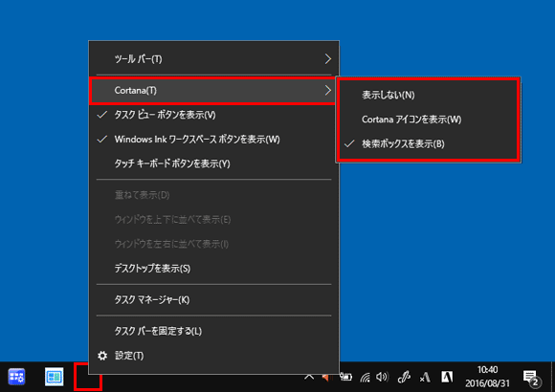
Task: Select Cortana アイコンを表示(W) option
Action: [428, 120]
